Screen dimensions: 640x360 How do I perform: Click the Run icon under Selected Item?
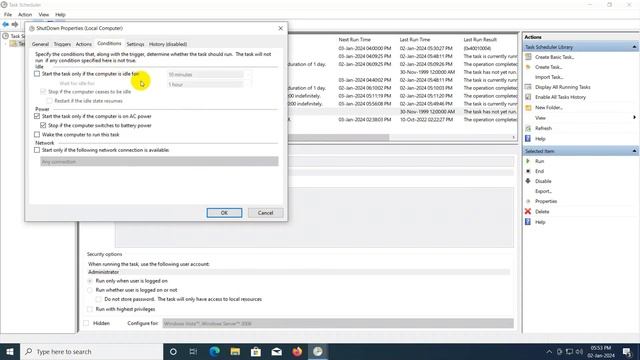click(528, 161)
